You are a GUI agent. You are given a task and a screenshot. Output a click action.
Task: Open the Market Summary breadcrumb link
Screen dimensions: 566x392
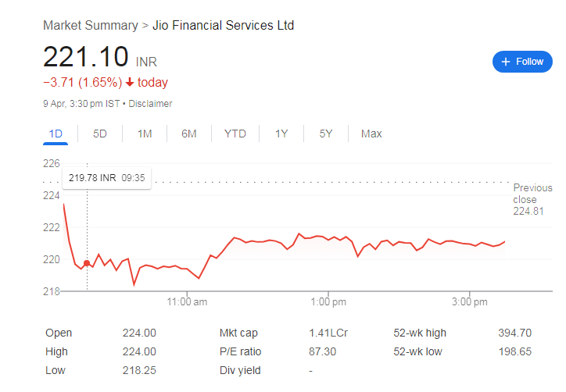click(91, 25)
